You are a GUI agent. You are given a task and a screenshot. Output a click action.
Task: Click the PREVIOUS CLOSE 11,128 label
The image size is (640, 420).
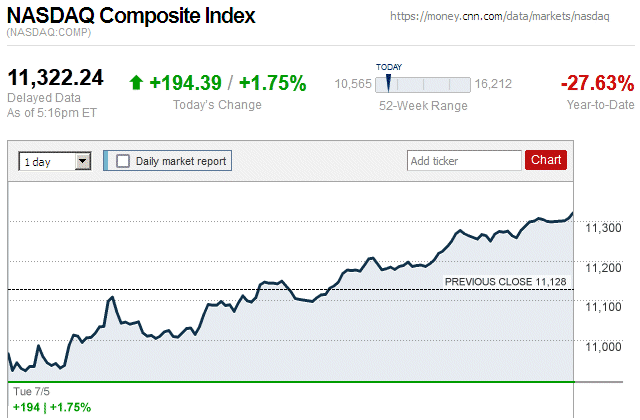pos(505,282)
